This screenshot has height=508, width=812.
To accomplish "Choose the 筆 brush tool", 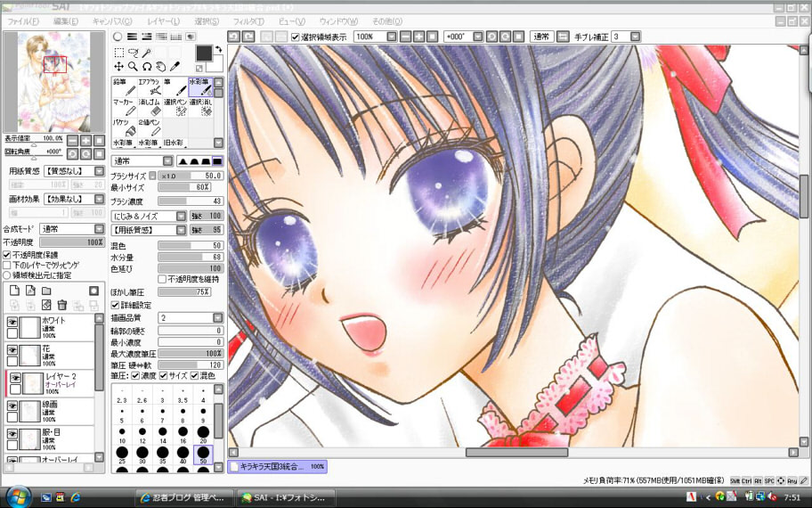I will [175, 87].
